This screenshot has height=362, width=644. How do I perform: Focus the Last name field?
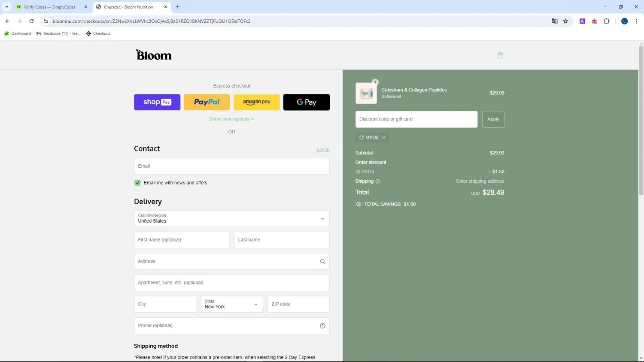pos(282,240)
